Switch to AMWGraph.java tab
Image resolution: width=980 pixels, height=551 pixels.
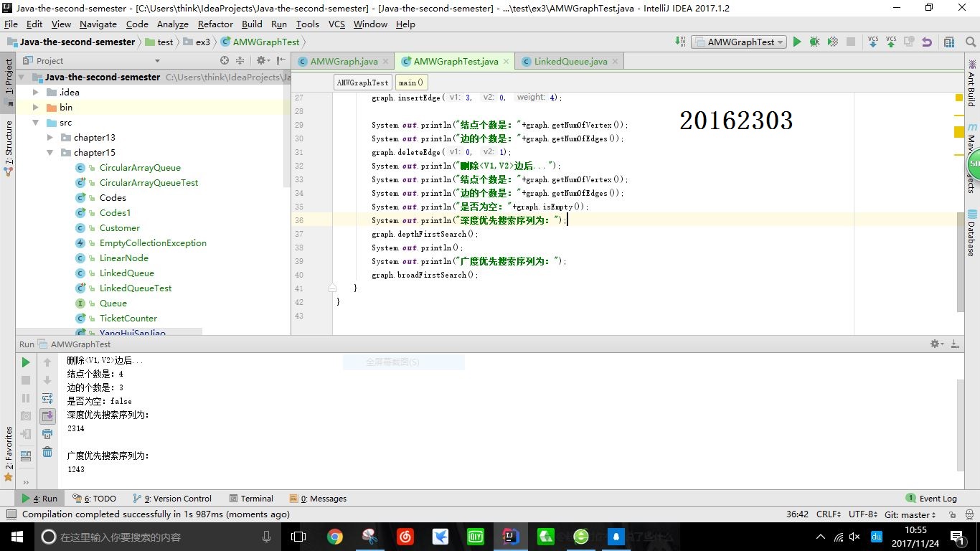click(x=344, y=62)
